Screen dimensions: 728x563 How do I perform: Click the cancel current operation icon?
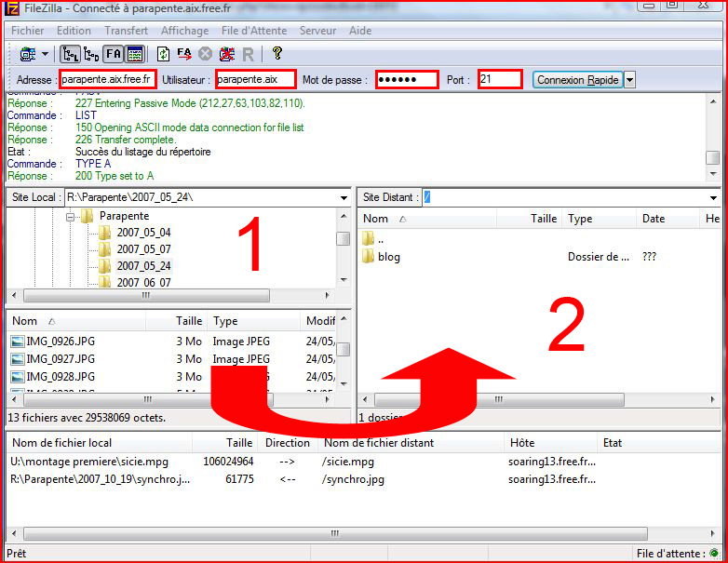click(x=205, y=54)
